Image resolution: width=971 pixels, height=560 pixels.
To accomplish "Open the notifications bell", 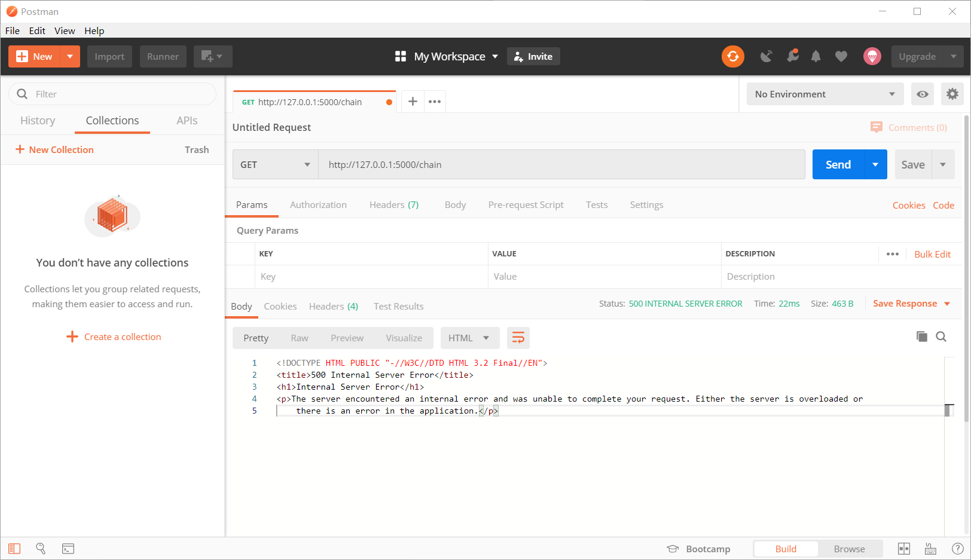I will pyautogui.click(x=816, y=56).
